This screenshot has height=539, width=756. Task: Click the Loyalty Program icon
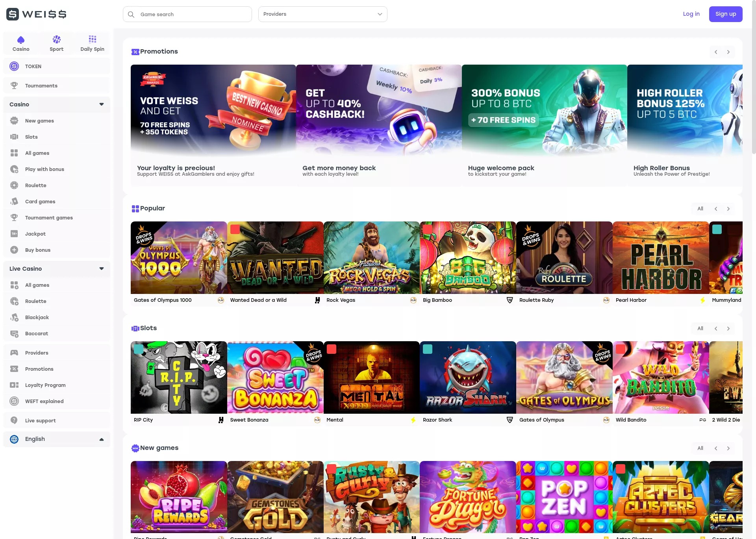[x=14, y=385]
